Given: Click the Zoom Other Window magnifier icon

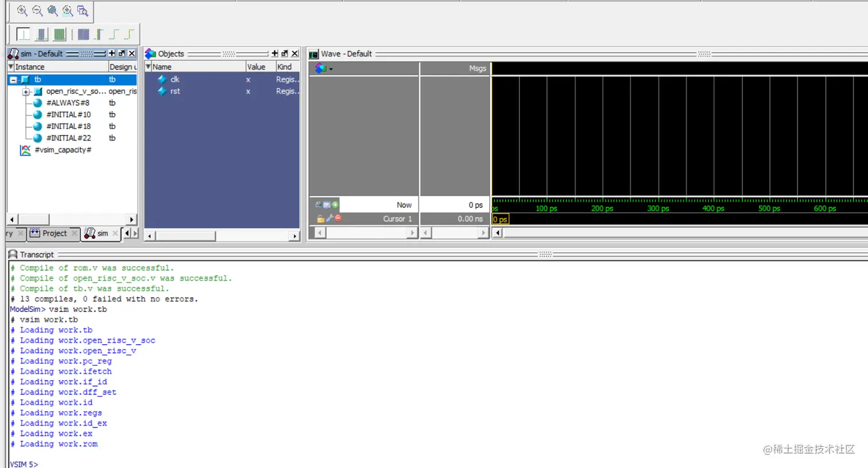Looking at the screenshot, I should 83,10.
